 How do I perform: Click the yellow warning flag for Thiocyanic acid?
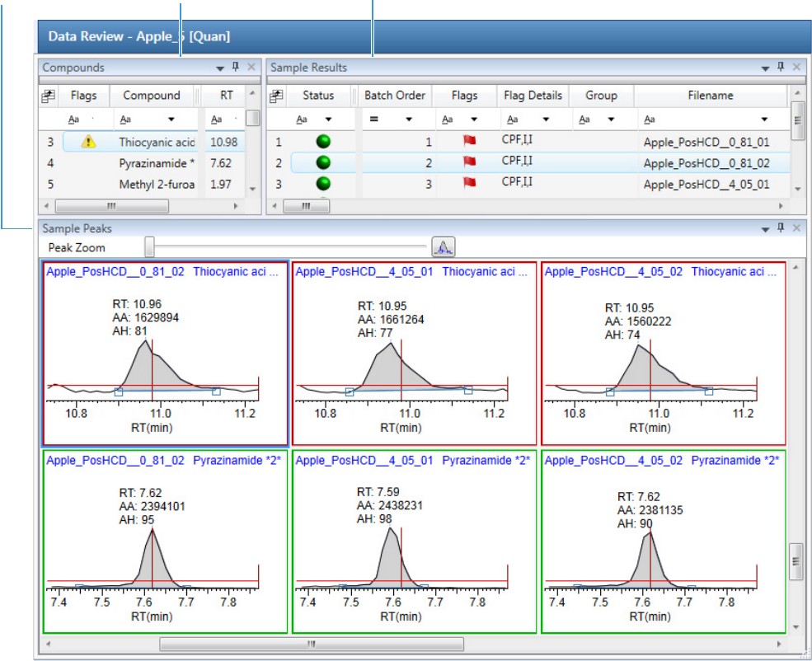coord(87,142)
